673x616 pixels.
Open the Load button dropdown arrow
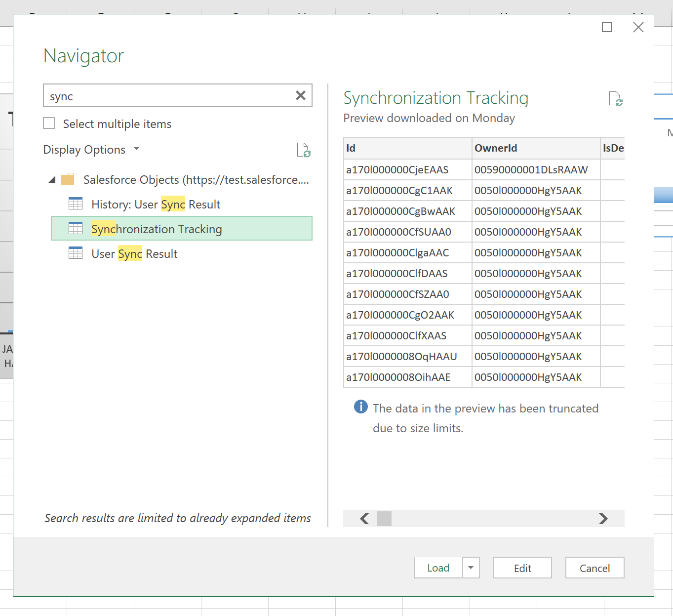pyautogui.click(x=471, y=568)
